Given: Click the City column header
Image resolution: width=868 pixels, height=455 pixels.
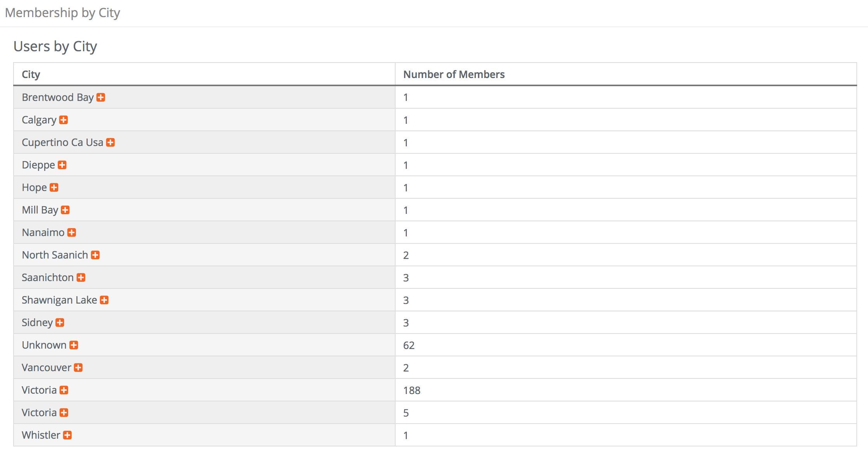Looking at the screenshot, I should click(31, 74).
